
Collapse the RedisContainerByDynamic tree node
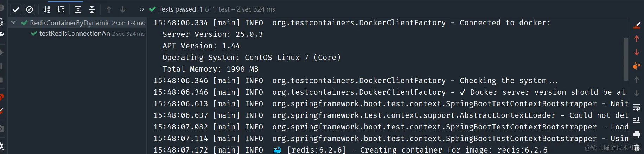click(x=13, y=22)
